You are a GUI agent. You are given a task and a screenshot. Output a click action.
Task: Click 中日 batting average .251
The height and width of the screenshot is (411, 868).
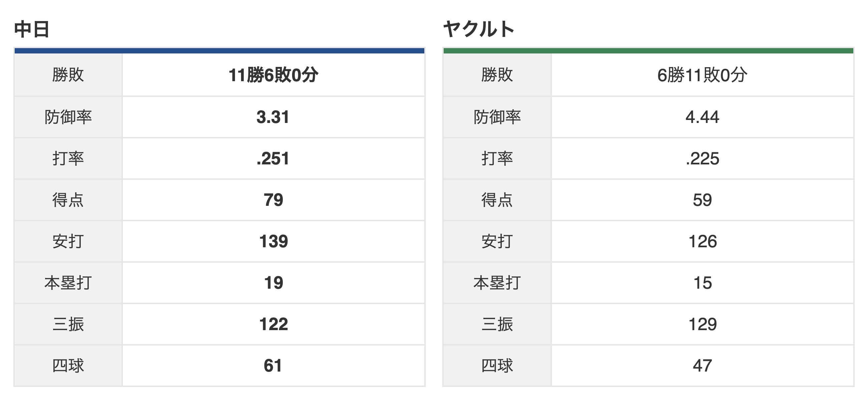coord(273,158)
